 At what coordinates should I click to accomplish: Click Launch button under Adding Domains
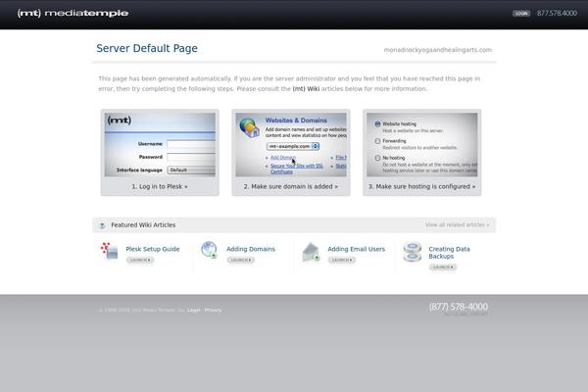pos(241,260)
